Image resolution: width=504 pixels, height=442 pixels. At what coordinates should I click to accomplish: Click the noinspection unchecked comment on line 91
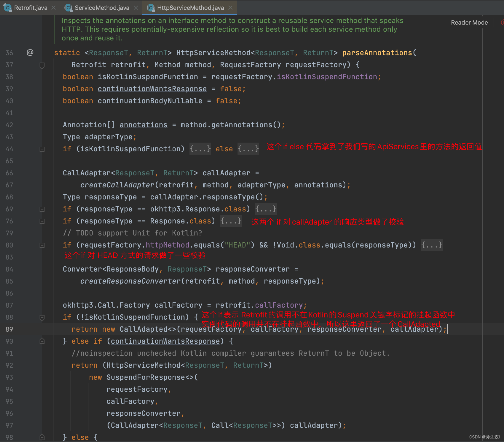point(230,353)
